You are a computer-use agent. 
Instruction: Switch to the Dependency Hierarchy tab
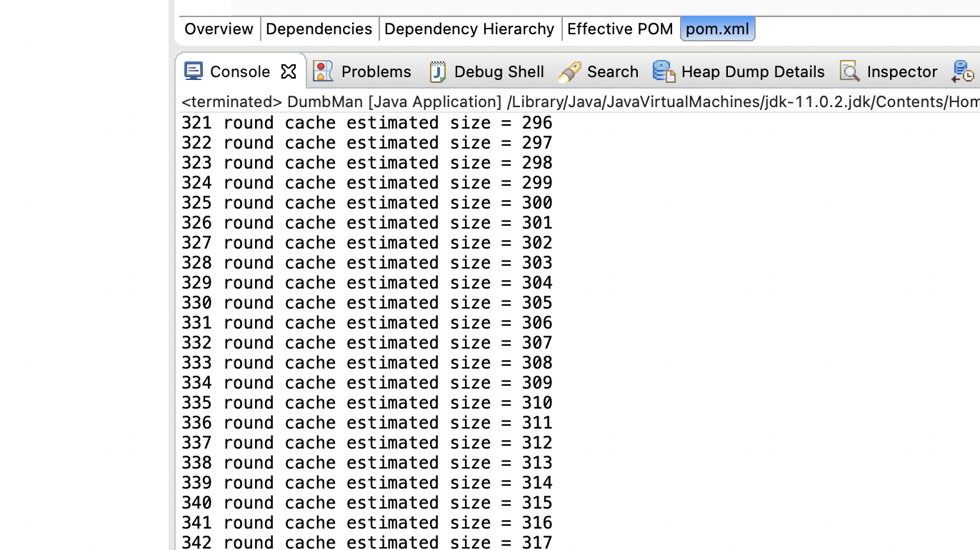(x=469, y=29)
